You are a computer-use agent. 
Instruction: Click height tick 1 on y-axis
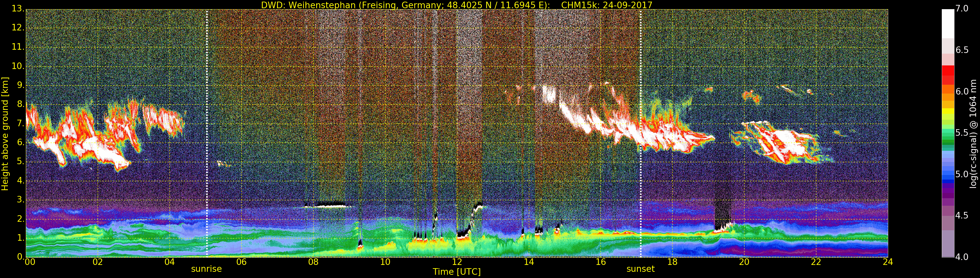pos(20,238)
